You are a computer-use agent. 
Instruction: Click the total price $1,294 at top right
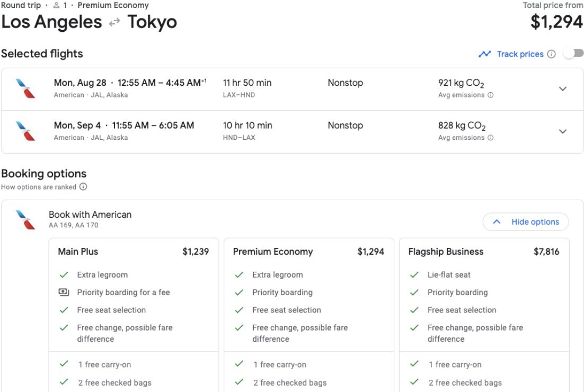click(x=556, y=22)
